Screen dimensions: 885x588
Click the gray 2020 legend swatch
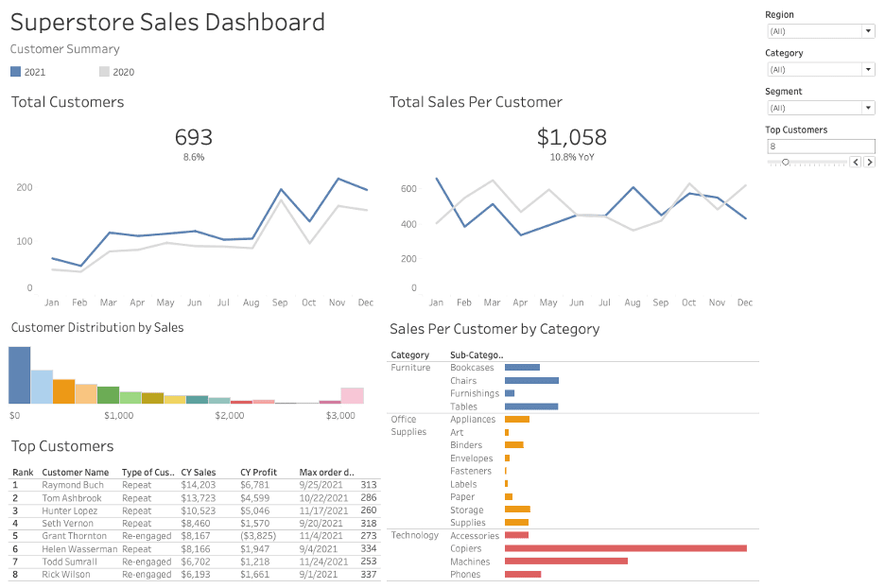(x=104, y=72)
